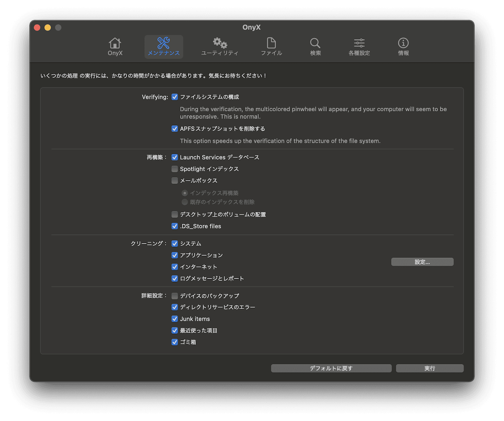Viewport: 504px width, 421px height.
Task: Open the ファイル document toolbar icon
Action: pyautogui.click(x=271, y=47)
